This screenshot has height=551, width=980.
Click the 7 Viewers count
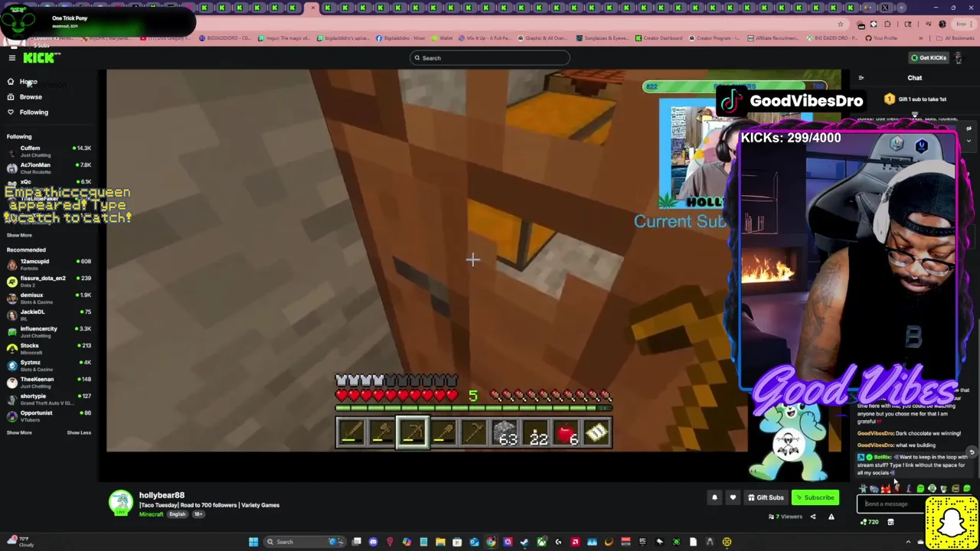(x=786, y=517)
